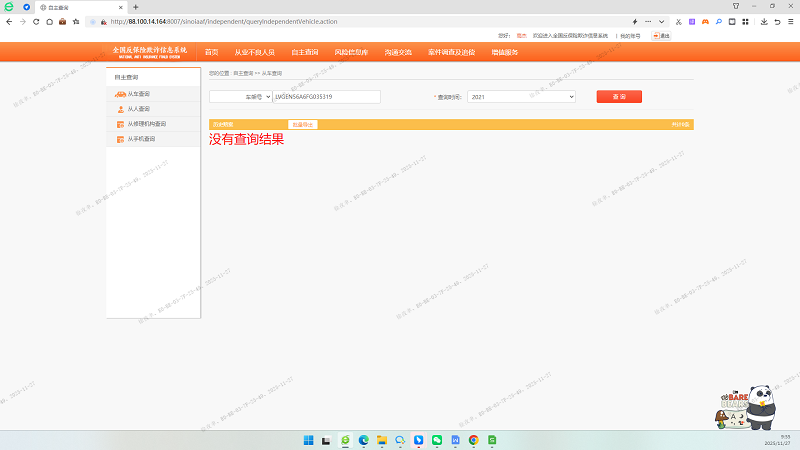This screenshot has height=450, width=800.
Task: Click the VIN number input field
Action: [326, 97]
